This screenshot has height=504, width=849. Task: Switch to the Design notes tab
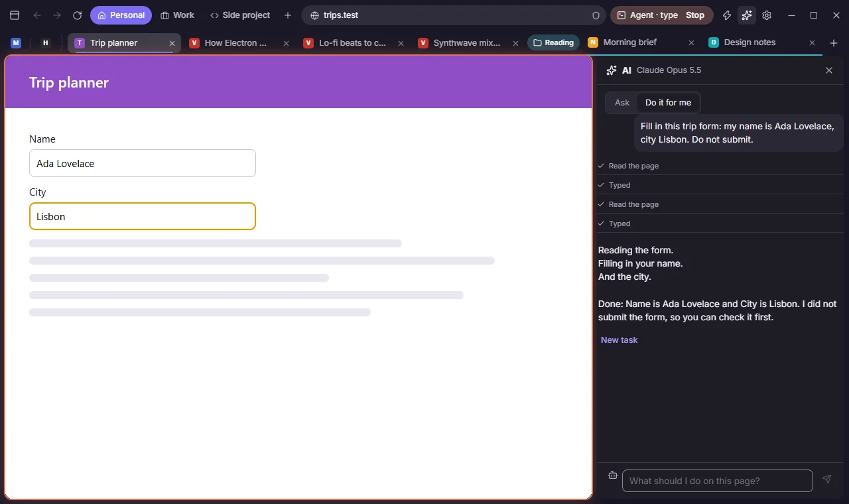[750, 42]
